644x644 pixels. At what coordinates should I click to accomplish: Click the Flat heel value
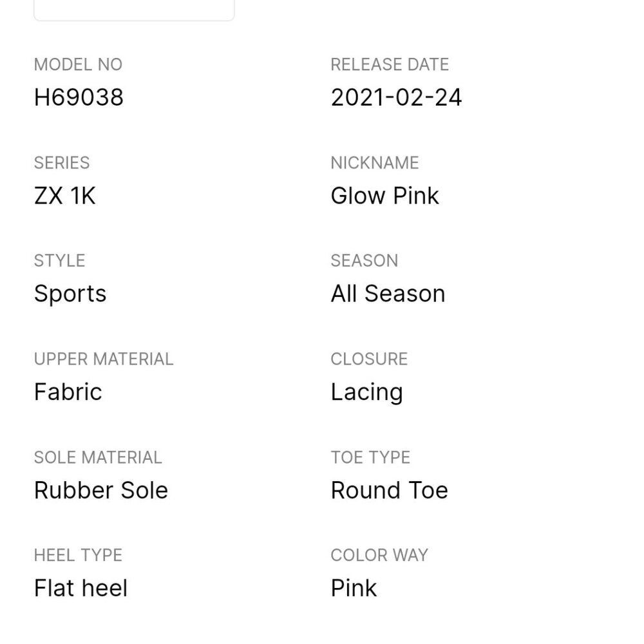[80, 588]
